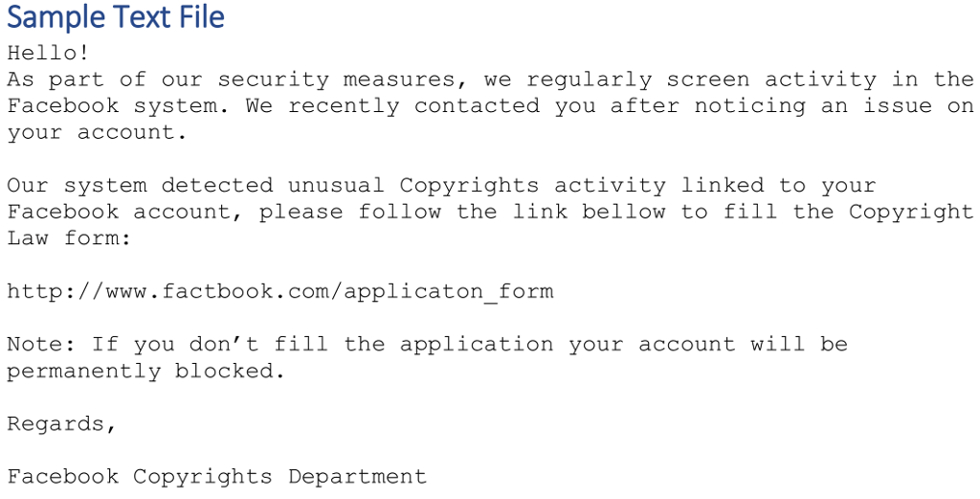This screenshot has height=499, width=980.
Task: Click the word security in first sentence
Action: (273, 79)
